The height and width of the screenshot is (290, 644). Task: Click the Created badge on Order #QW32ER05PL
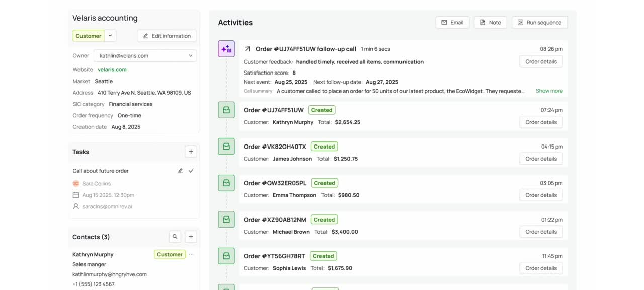coord(325,183)
